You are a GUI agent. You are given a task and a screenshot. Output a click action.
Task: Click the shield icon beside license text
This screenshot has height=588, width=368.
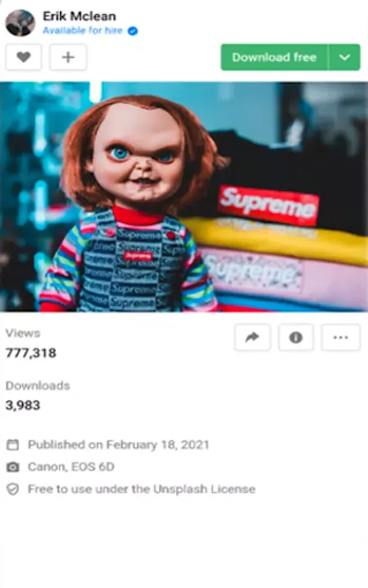tap(13, 489)
